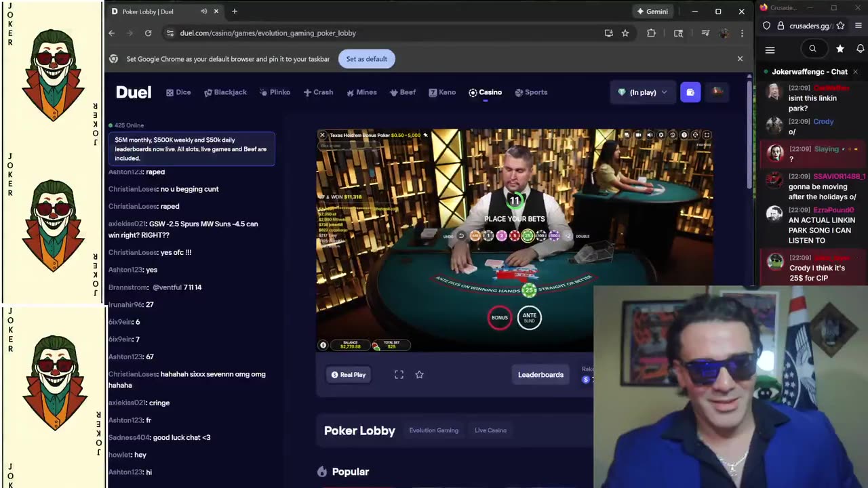This screenshot has height=488, width=868.
Task: Dismiss the default browser infobar
Action: [x=740, y=59]
